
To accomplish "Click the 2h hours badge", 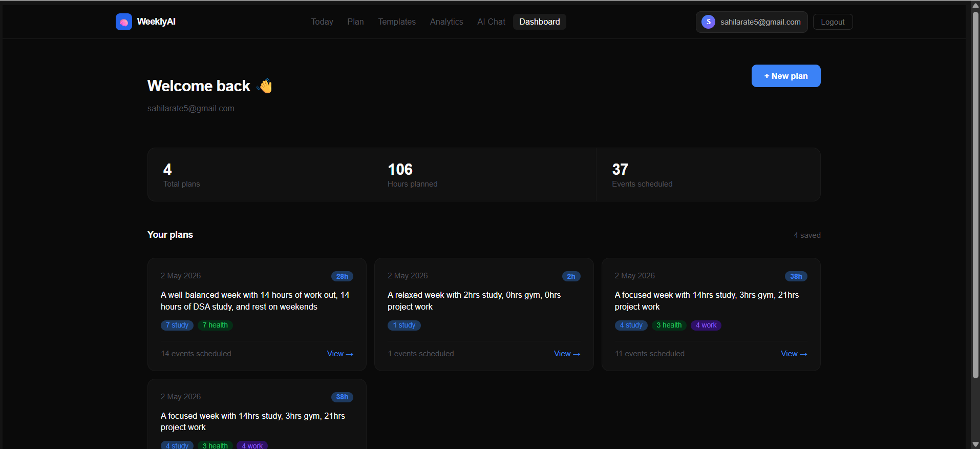I will pyautogui.click(x=571, y=276).
